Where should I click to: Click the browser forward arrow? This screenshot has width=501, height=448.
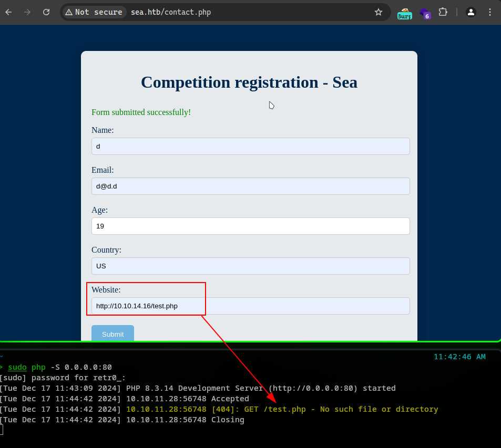(27, 12)
